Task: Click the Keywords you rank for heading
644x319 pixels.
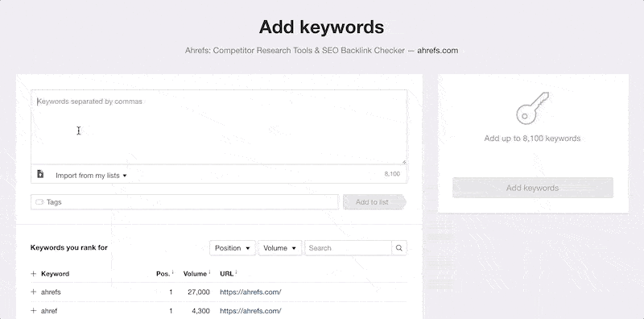Action: click(x=69, y=247)
